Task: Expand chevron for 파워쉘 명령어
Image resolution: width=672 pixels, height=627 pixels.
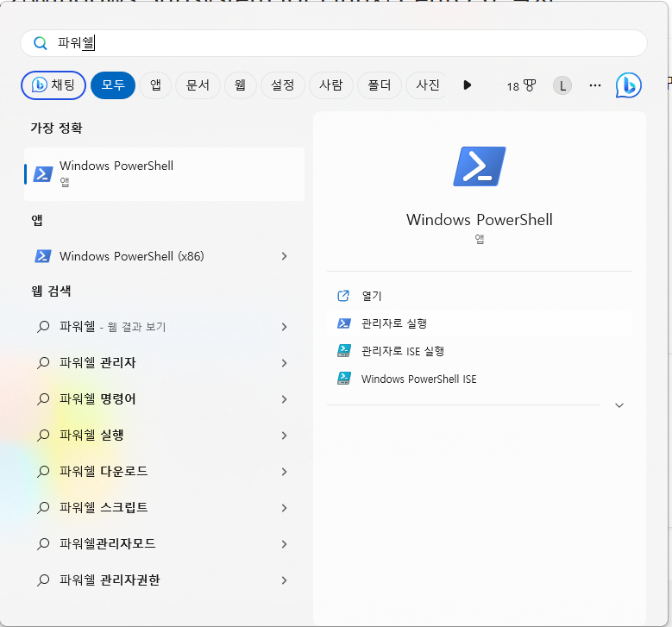Action: tap(284, 399)
